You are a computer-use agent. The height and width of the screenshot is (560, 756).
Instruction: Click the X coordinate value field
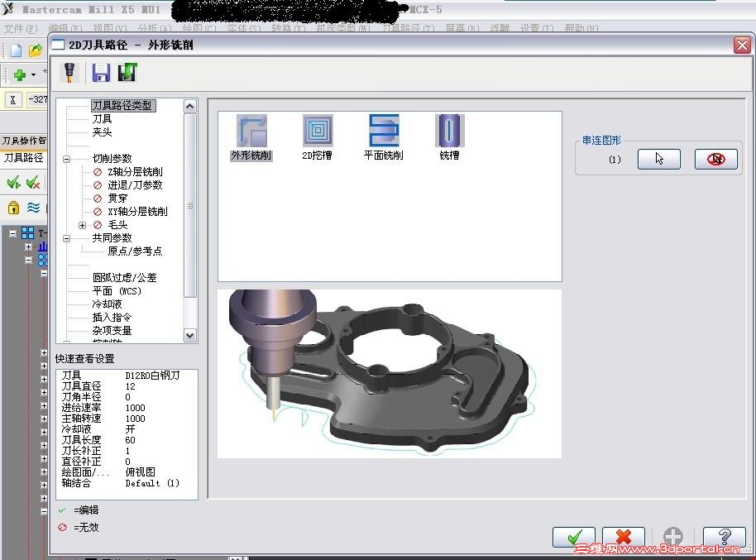[36, 100]
